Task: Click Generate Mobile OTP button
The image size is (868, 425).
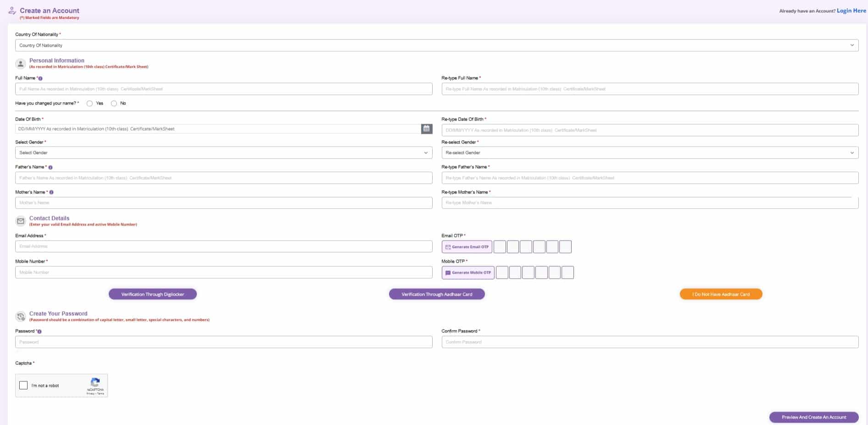Action: (467, 273)
